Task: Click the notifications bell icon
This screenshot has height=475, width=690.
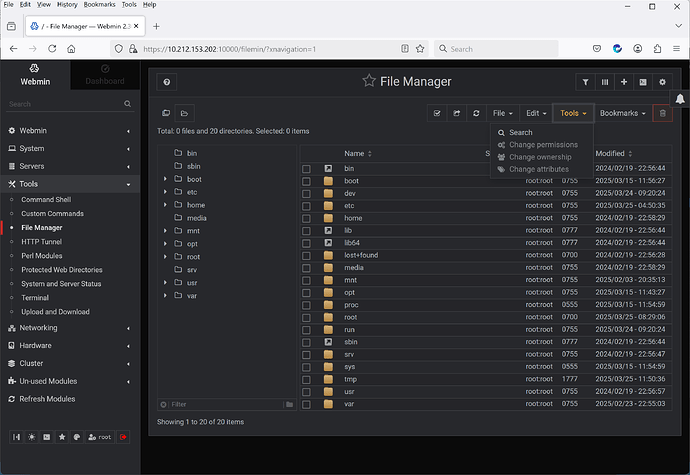Action: pos(680,99)
